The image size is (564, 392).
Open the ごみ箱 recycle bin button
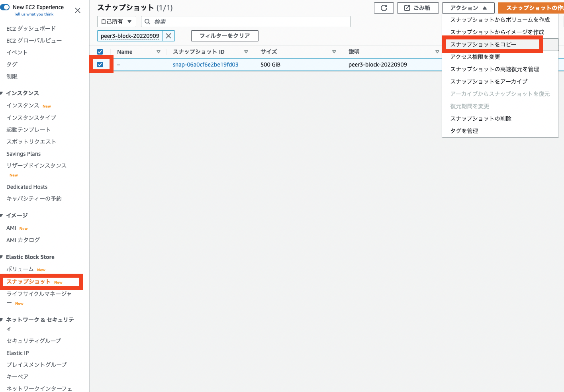coord(418,8)
